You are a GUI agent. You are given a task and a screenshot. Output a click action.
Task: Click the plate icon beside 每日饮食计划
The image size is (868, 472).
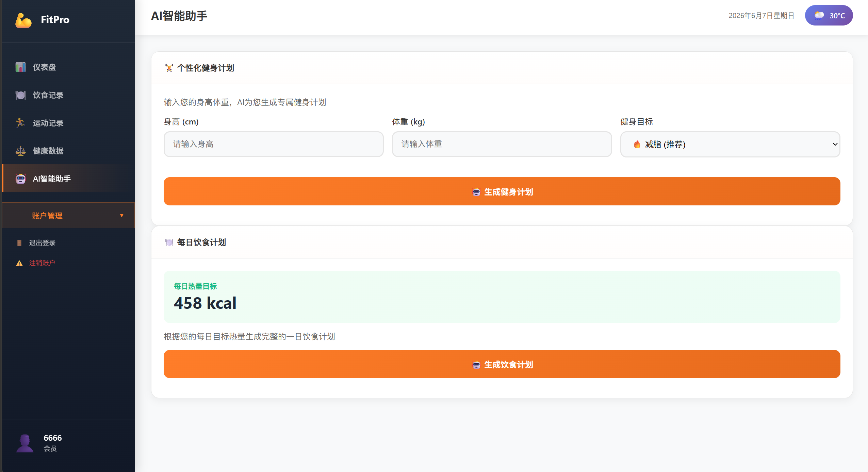click(x=169, y=242)
